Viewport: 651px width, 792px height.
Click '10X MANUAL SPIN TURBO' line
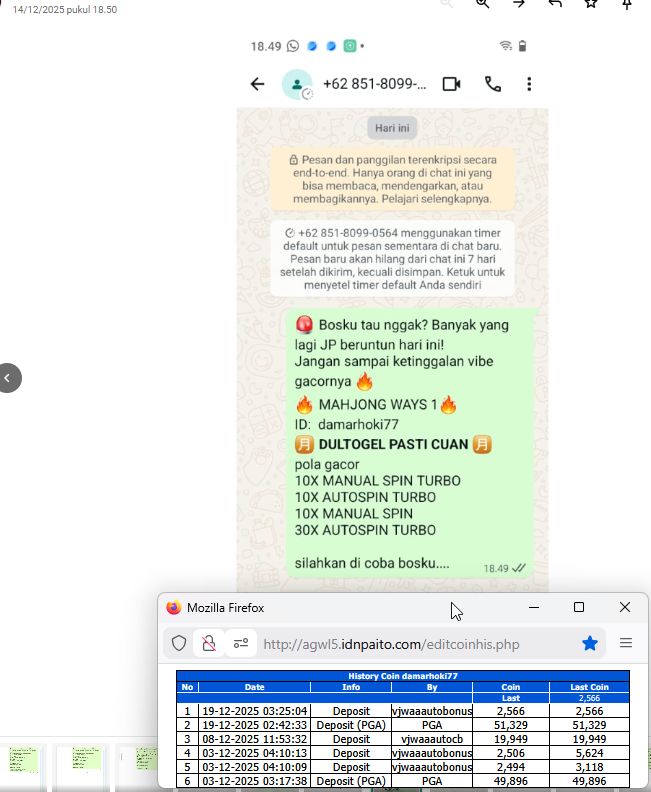[x=378, y=481]
